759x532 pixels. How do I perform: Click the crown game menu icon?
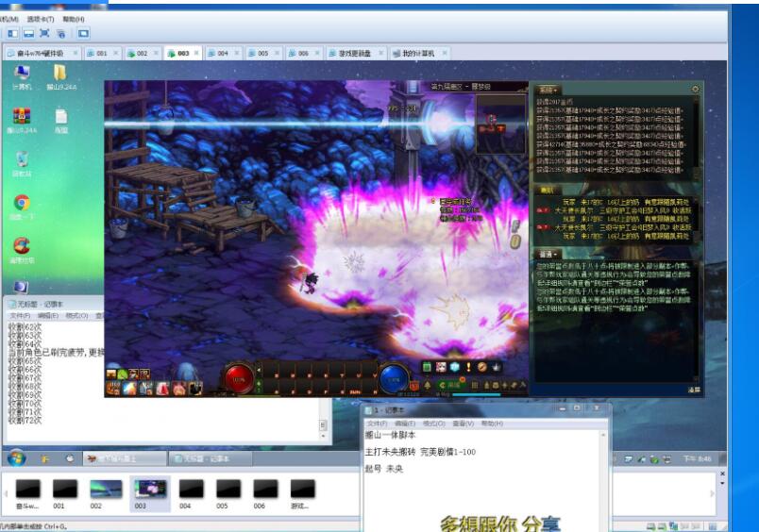(496, 367)
